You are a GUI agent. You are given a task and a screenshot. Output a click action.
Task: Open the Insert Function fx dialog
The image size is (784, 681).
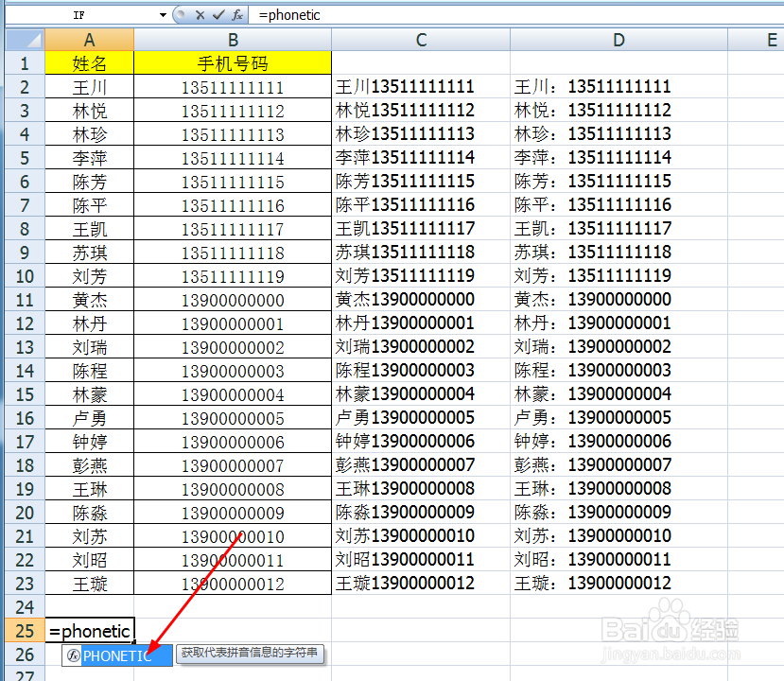point(237,15)
